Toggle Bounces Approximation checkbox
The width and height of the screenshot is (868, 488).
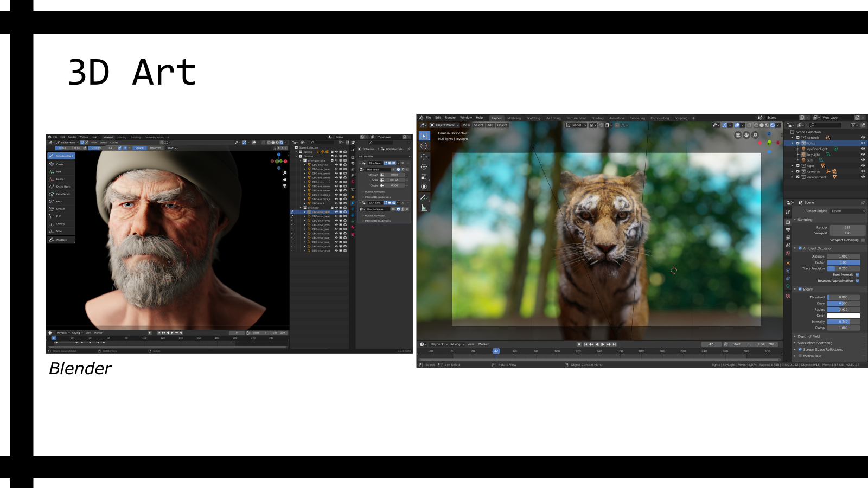858,281
